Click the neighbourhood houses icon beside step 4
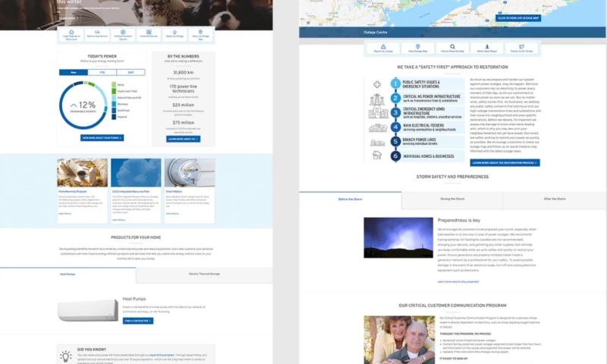 [x=378, y=128]
